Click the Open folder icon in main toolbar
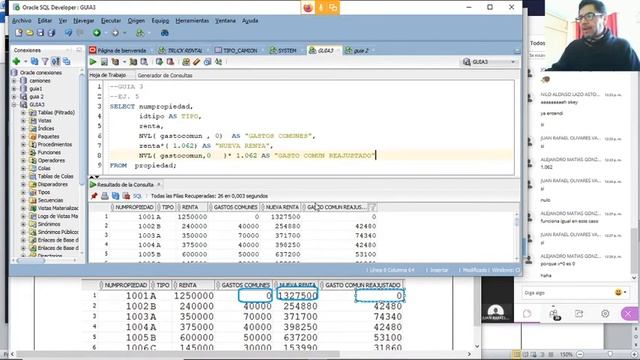 click(30, 33)
